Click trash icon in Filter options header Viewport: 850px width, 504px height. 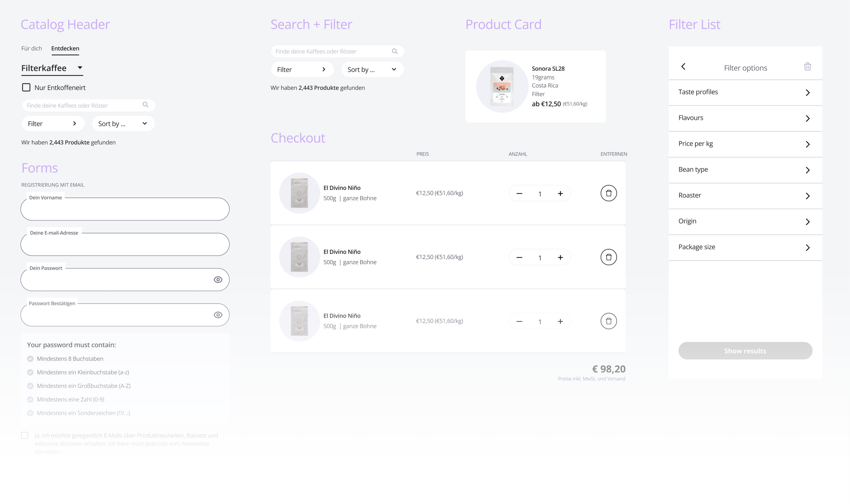pos(807,67)
